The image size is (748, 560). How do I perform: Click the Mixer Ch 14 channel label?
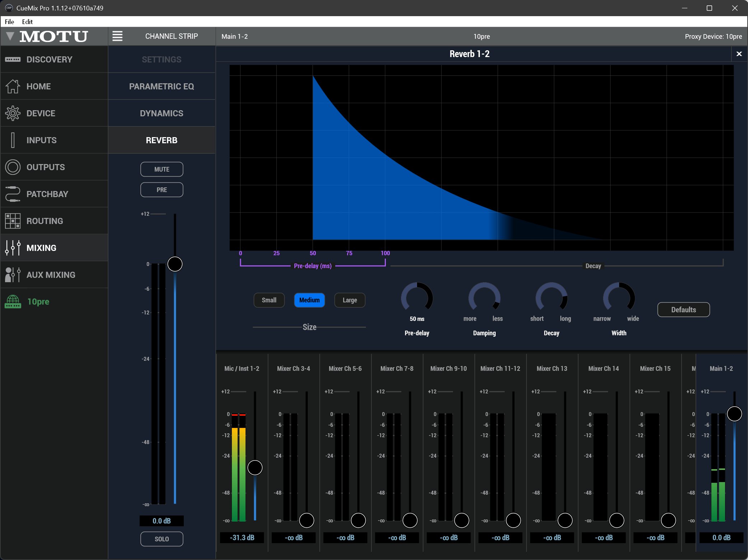pyautogui.click(x=604, y=368)
